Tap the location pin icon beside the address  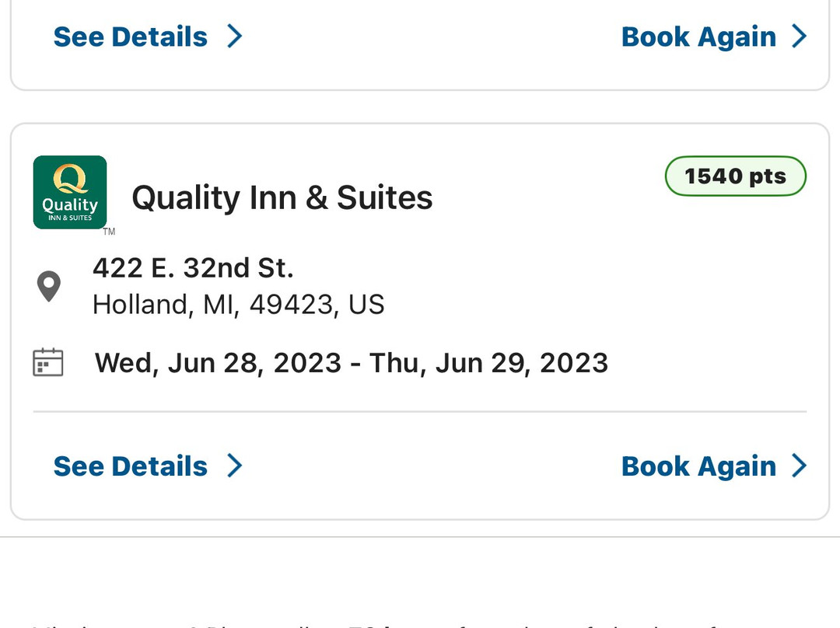49,286
